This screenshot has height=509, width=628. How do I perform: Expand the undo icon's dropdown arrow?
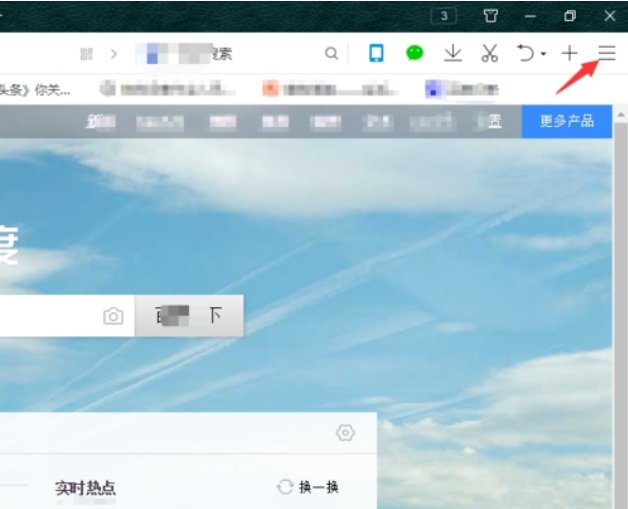tap(543, 54)
